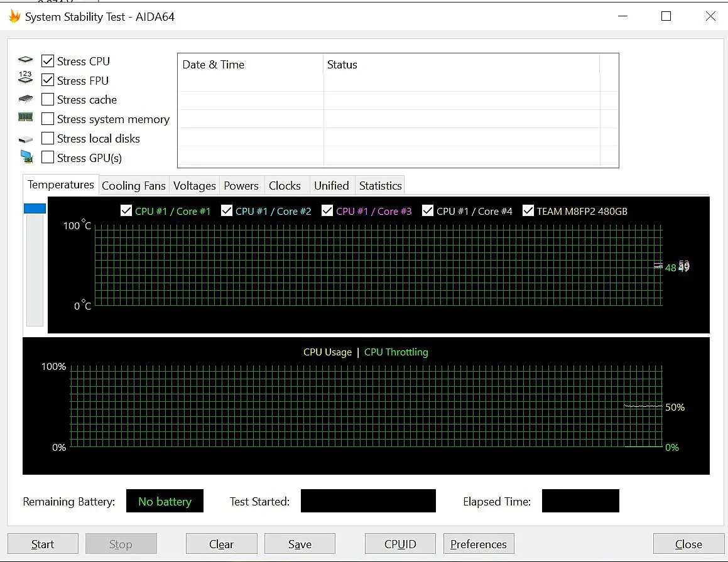Click the 50% CPU usage value

click(675, 407)
